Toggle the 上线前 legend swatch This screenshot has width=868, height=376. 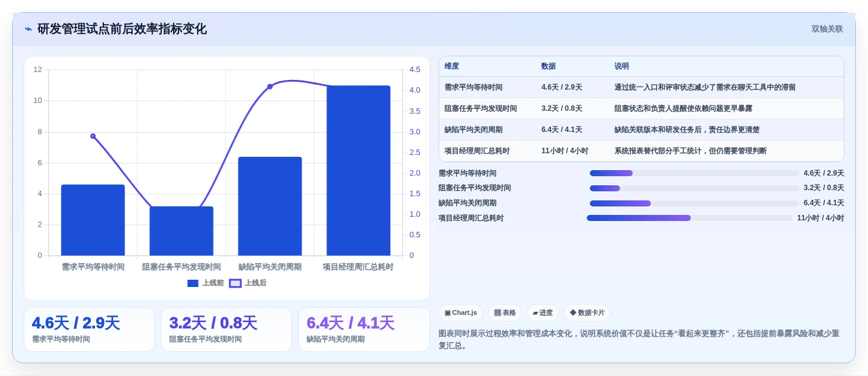(193, 283)
